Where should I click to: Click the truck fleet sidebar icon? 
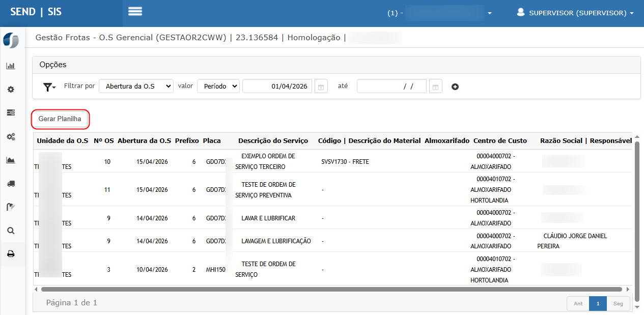10,184
